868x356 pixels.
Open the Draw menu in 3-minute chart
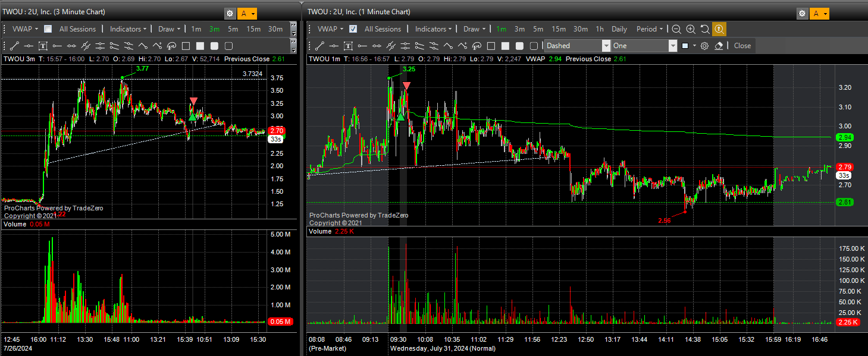point(169,29)
